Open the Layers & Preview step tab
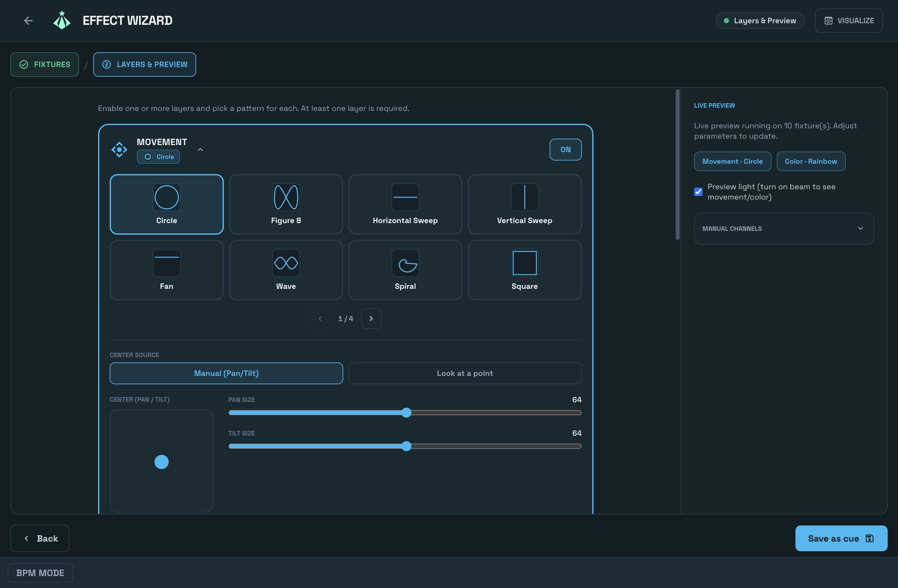Image resolution: width=898 pixels, height=588 pixels. [145, 64]
